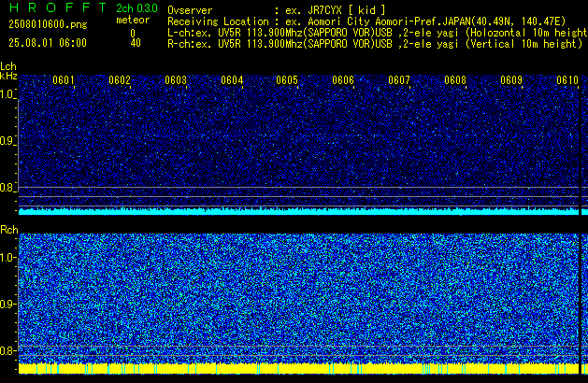Click the Rch 0.8 kHz axis label

7,350
